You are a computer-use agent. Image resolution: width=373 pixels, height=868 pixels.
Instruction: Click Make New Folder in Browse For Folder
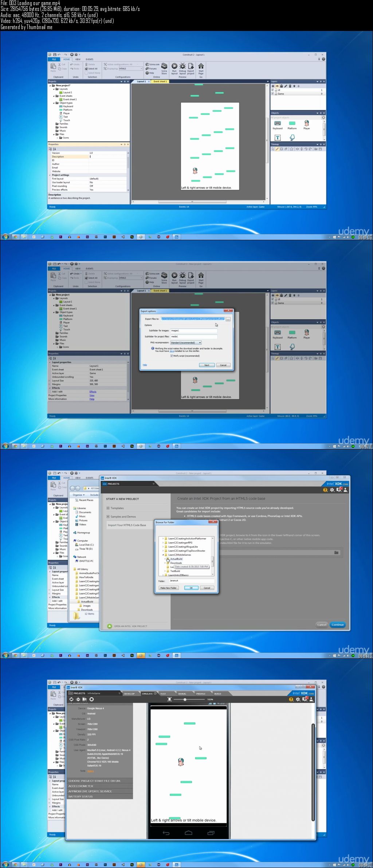coord(168,588)
